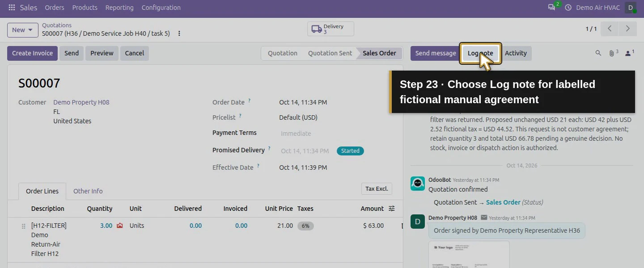Click the OdooBot avatar in chatter
The image size is (644, 268).
click(x=418, y=184)
